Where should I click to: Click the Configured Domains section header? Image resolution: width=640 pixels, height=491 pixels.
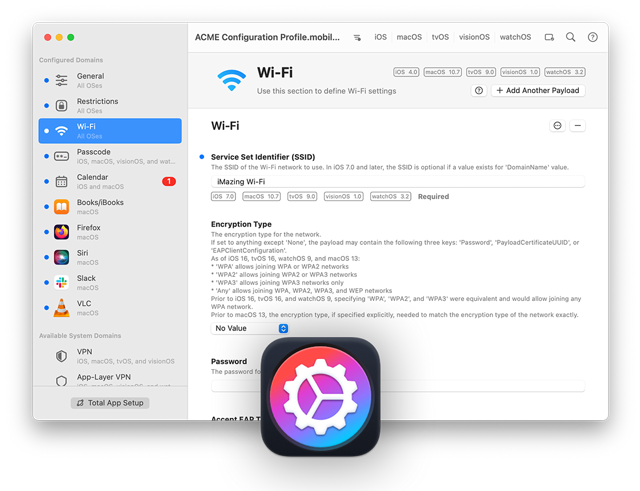point(71,60)
